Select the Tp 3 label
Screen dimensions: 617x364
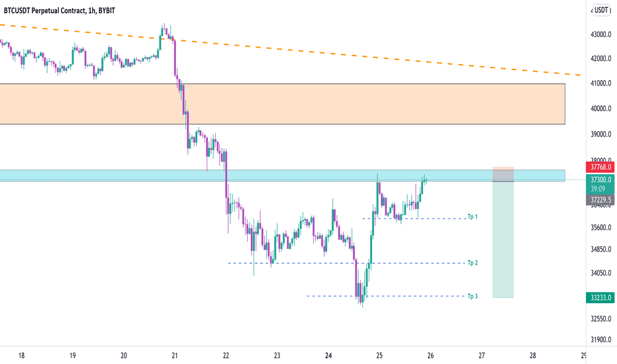tap(472, 296)
